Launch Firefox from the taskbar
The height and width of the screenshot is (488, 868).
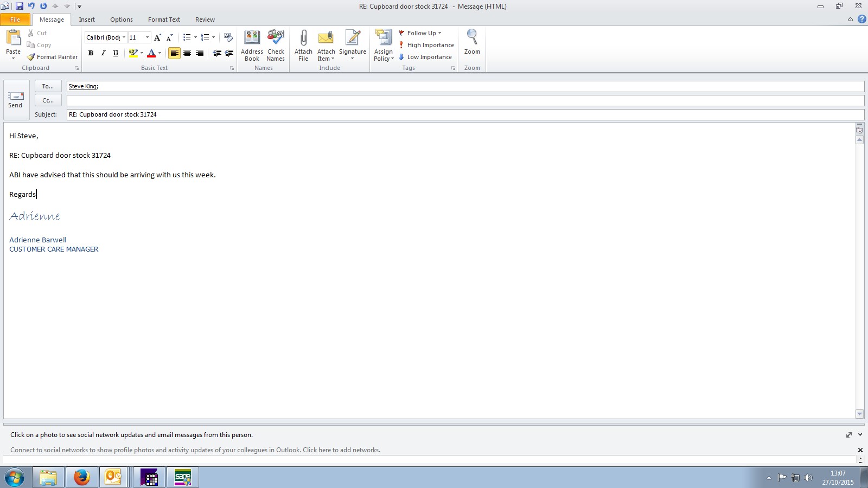[82, 478]
